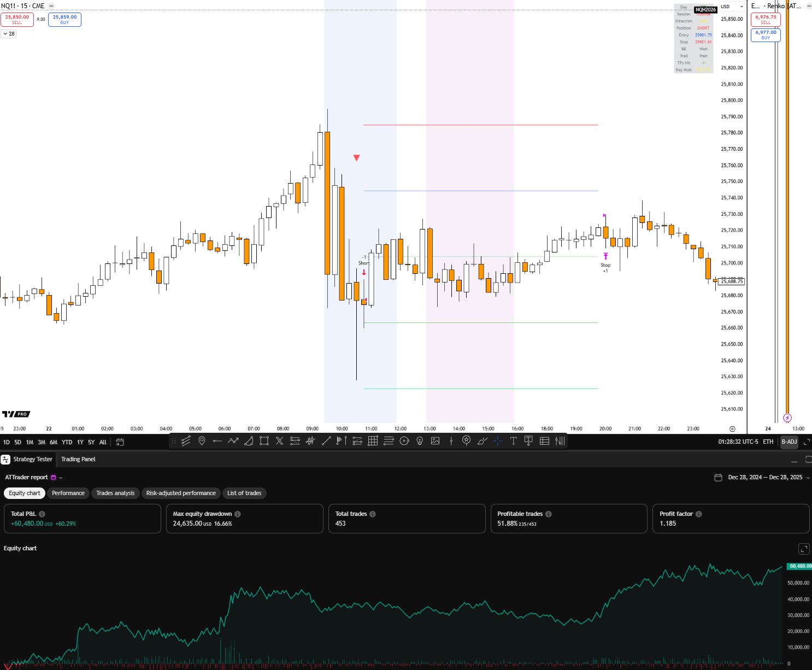
Task: Open the favorite drawings star tool
Action: tap(466, 441)
